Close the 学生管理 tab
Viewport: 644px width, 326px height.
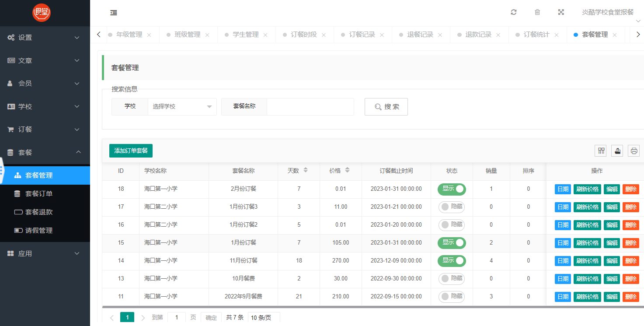tap(265, 35)
